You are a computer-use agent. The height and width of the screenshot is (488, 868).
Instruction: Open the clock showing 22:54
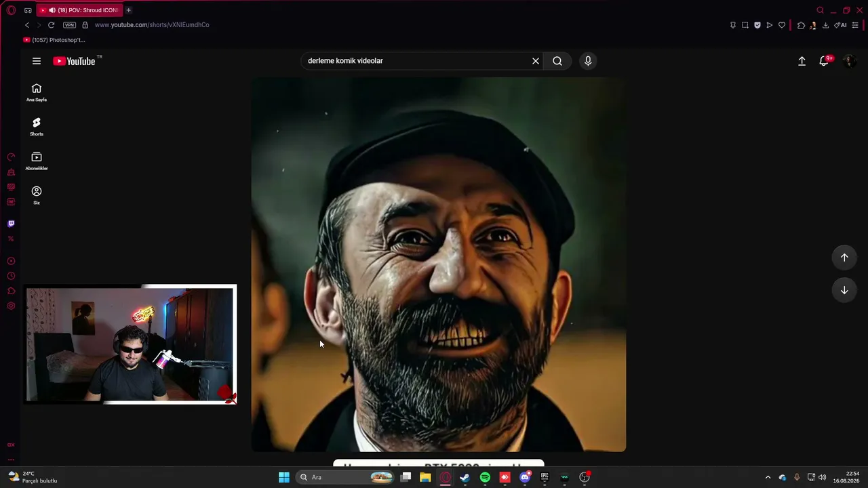(846, 477)
